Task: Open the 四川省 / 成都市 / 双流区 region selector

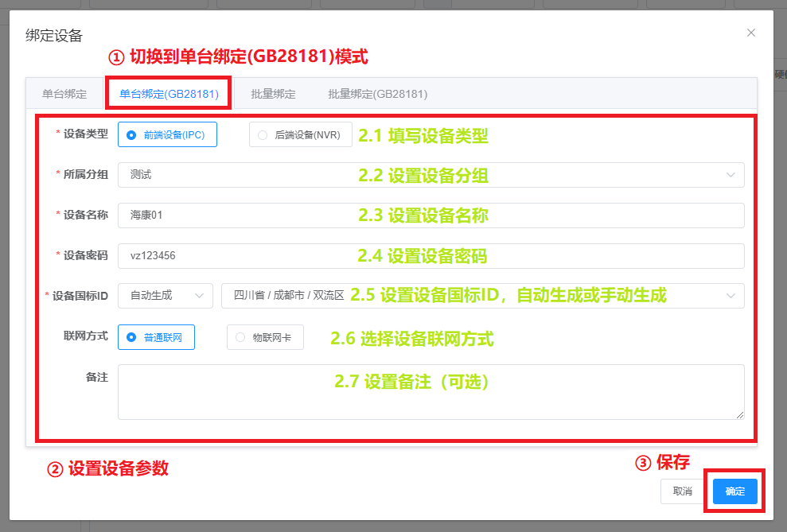Action: pos(482,296)
